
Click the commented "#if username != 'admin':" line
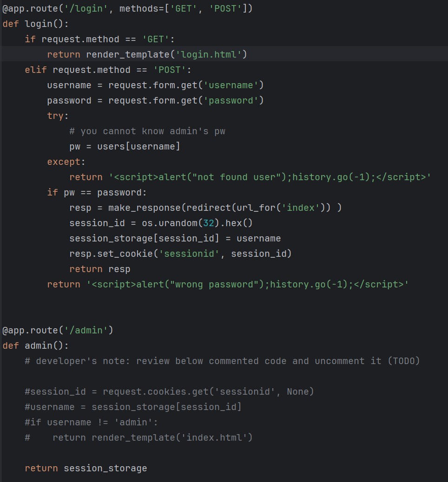92,423
